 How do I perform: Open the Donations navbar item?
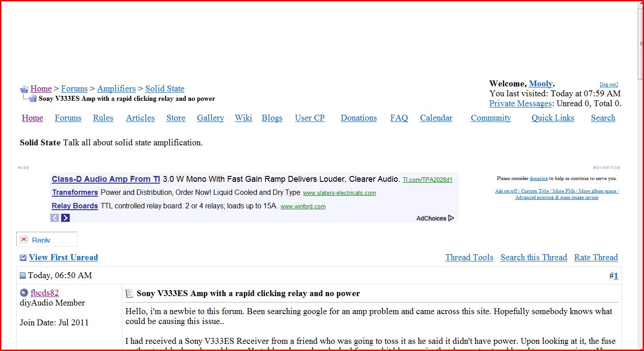click(x=359, y=118)
